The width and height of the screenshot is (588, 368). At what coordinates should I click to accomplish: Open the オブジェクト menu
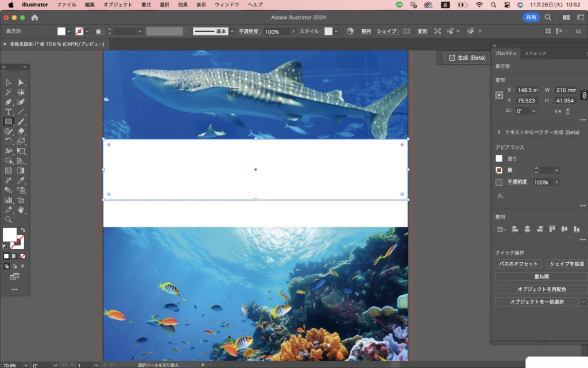coord(117,5)
